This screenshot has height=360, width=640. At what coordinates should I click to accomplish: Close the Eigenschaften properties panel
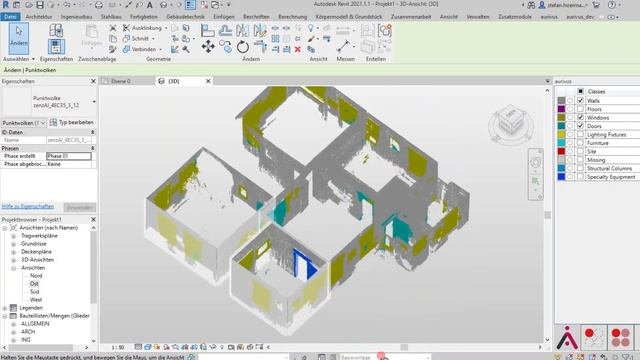pos(93,81)
